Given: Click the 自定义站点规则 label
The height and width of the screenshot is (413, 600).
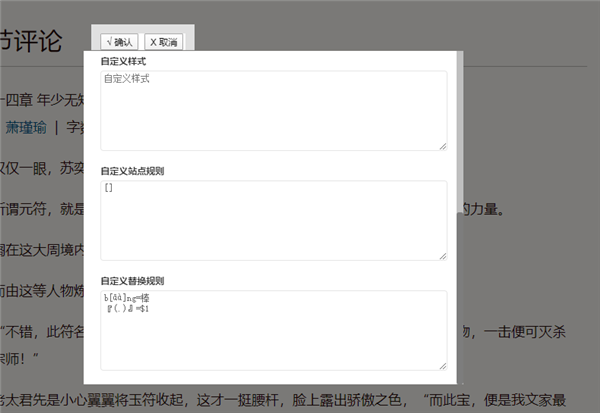Looking at the screenshot, I should pos(132,171).
